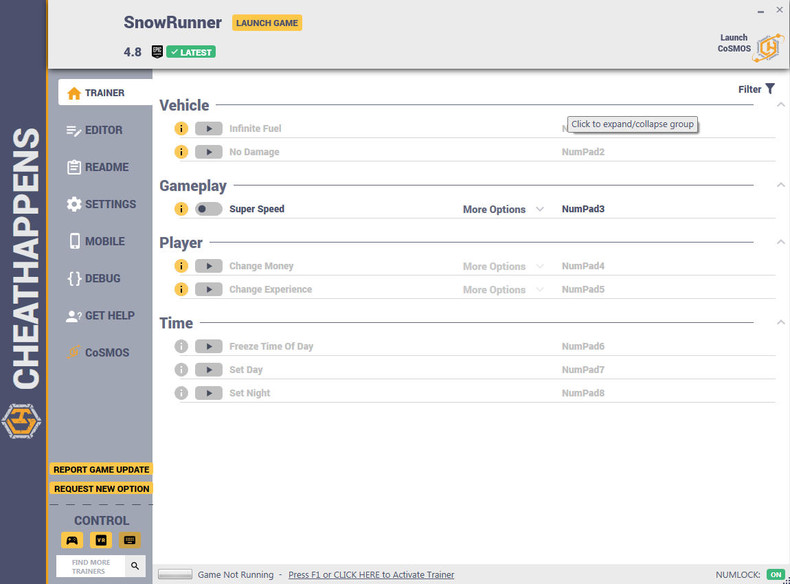Click the Game Not Running status text
The image size is (790, 584).
click(235, 574)
